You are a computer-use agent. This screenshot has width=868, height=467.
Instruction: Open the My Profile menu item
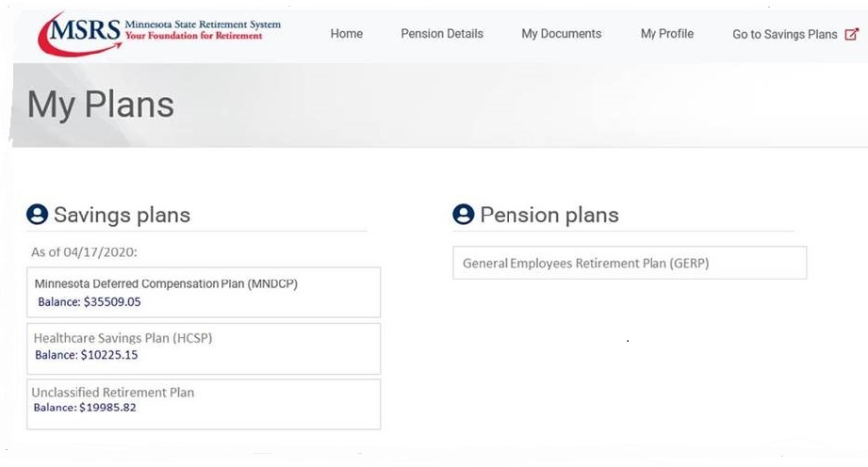(667, 34)
